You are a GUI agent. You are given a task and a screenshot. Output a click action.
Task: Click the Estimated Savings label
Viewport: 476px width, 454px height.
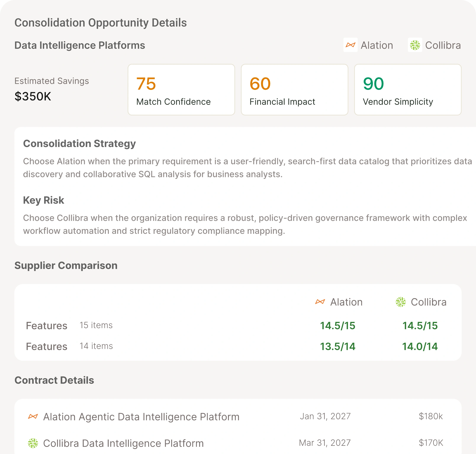click(52, 81)
